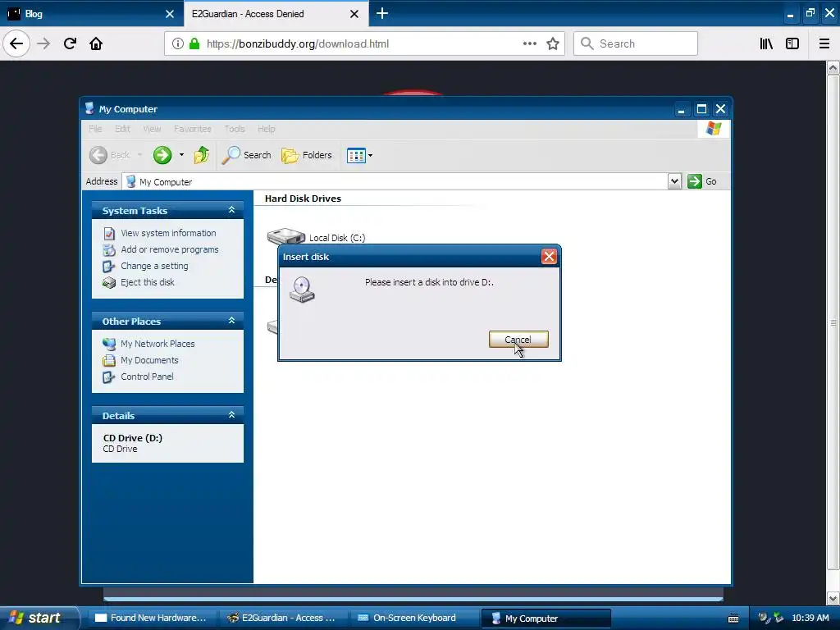840x630 pixels.
Task: Click the Firefox Search field
Action: [636, 43]
